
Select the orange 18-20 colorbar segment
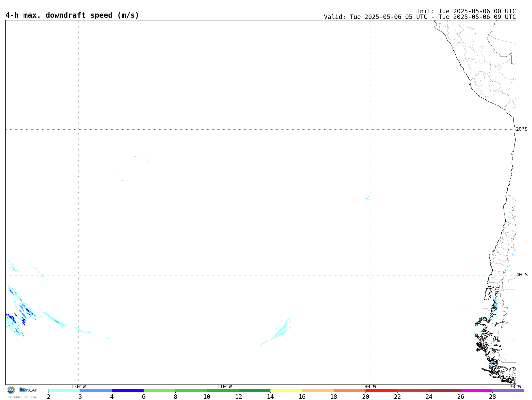[x=350, y=391]
